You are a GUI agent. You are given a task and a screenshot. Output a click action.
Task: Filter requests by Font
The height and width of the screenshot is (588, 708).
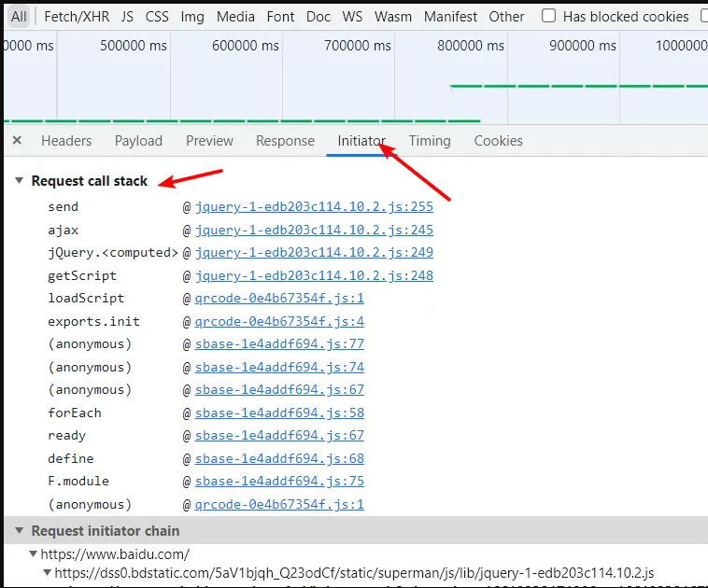point(280,17)
